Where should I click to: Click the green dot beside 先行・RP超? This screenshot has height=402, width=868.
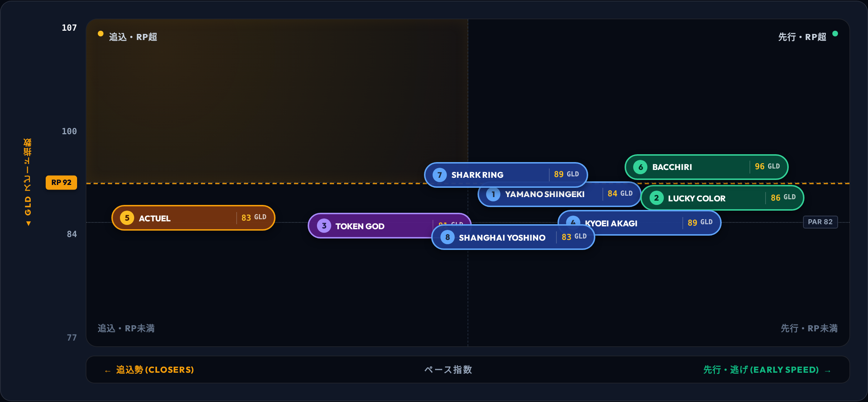(835, 34)
